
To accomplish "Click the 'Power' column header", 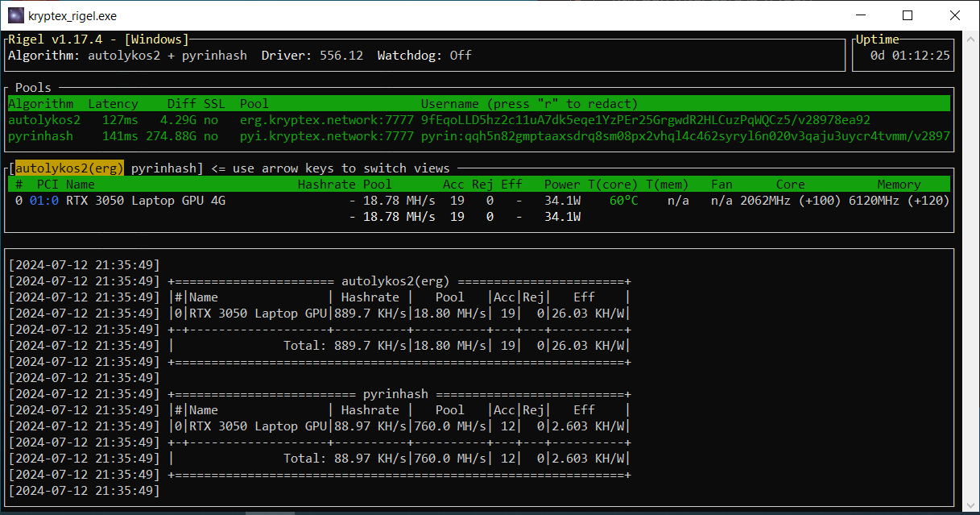I will tap(562, 184).
